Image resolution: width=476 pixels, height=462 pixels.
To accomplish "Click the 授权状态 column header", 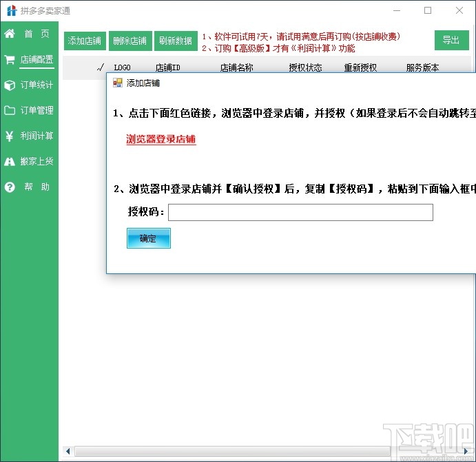I will (x=305, y=67).
